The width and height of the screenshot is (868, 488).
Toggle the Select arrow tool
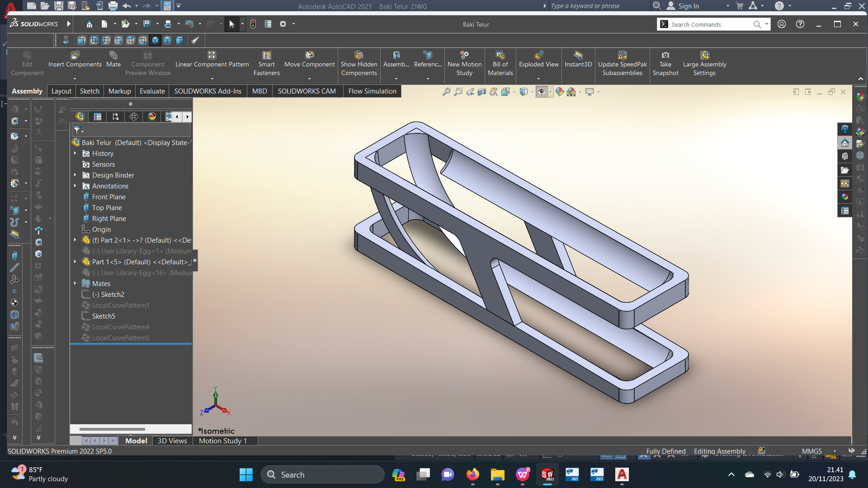click(231, 24)
